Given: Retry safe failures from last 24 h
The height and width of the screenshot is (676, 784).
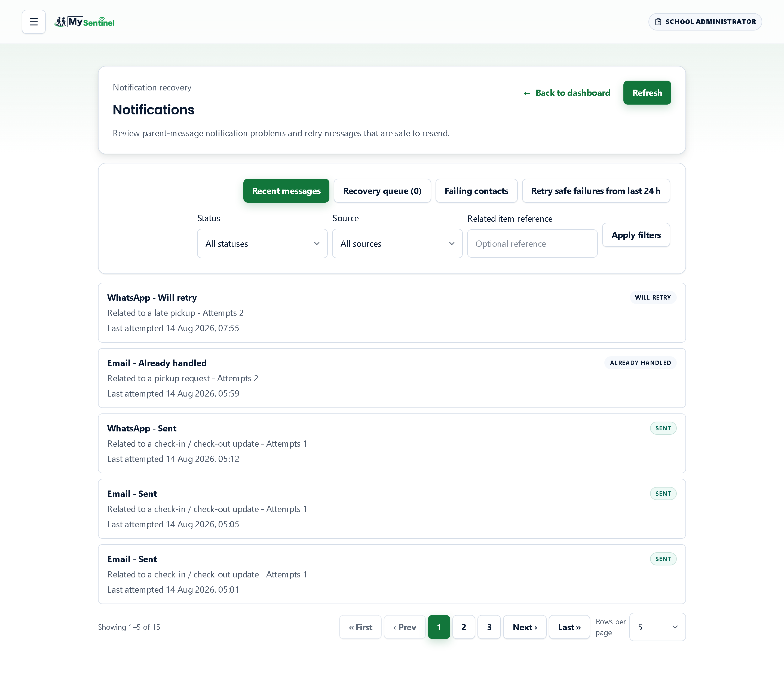Looking at the screenshot, I should [596, 191].
